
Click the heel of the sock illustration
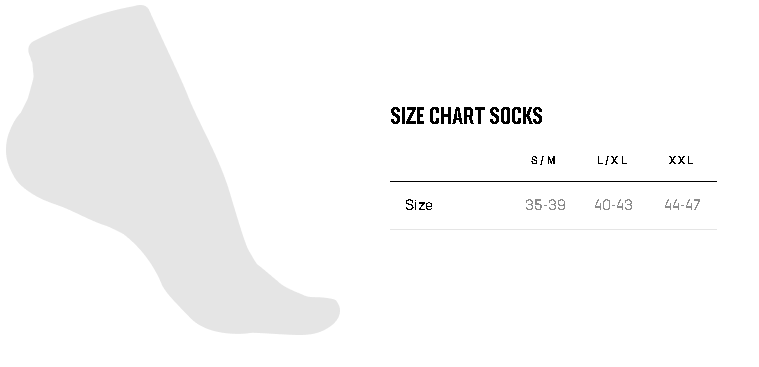click(x=24, y=155)
